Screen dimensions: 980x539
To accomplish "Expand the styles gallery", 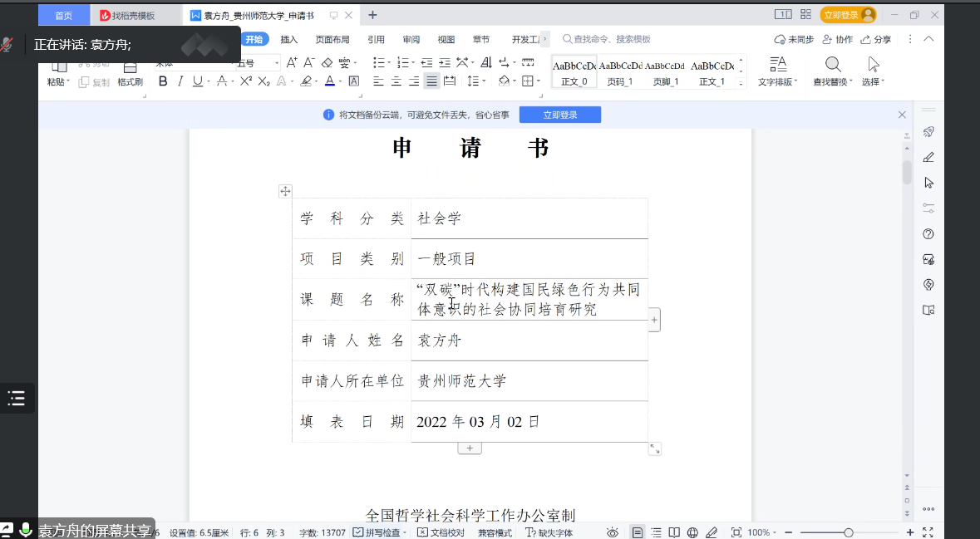I will click(741, 83).
